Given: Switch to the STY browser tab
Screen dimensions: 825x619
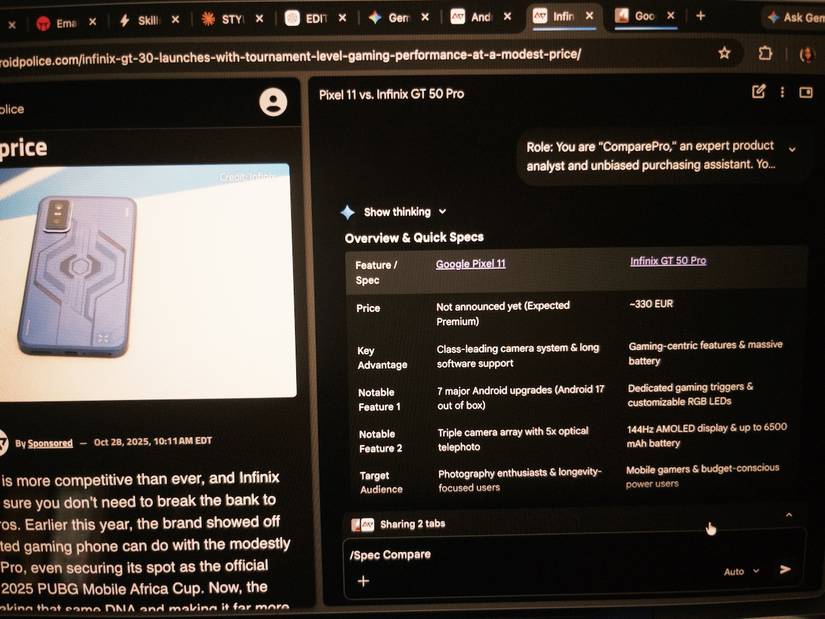Looking at the screenshot, I should [x=223, y=19].
